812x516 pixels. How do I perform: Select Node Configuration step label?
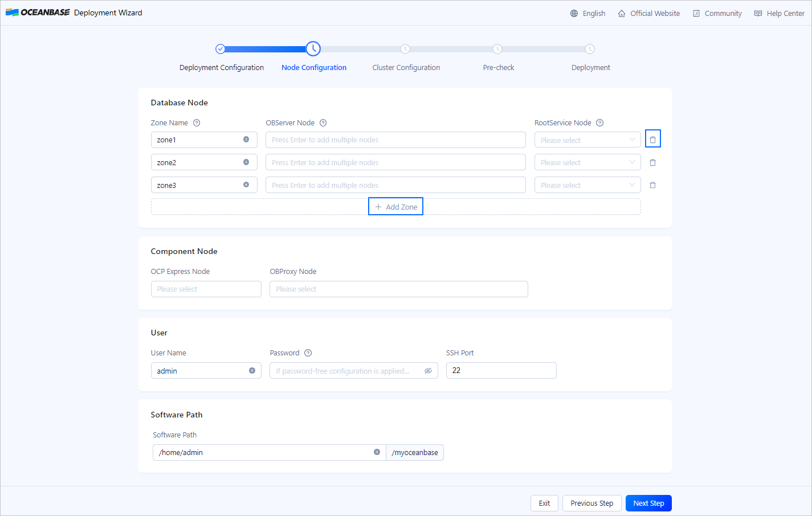(x=314, y=67)
